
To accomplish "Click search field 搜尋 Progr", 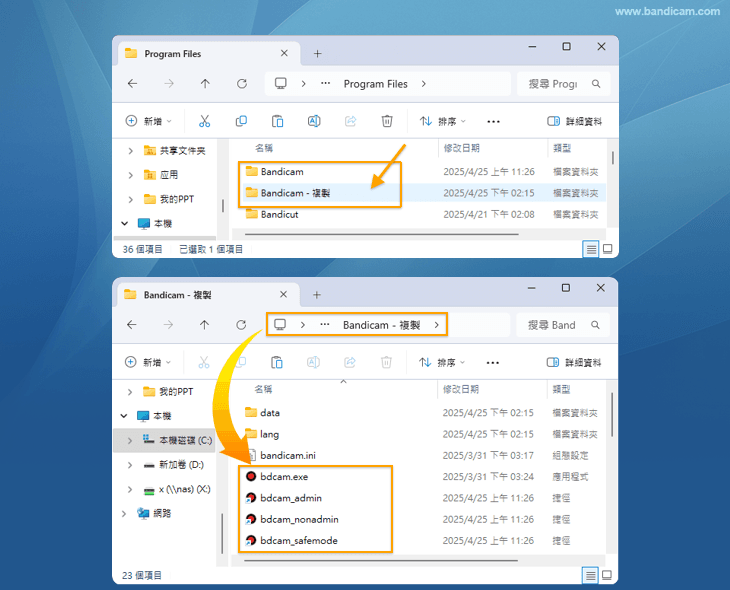I will click(563, 84).
